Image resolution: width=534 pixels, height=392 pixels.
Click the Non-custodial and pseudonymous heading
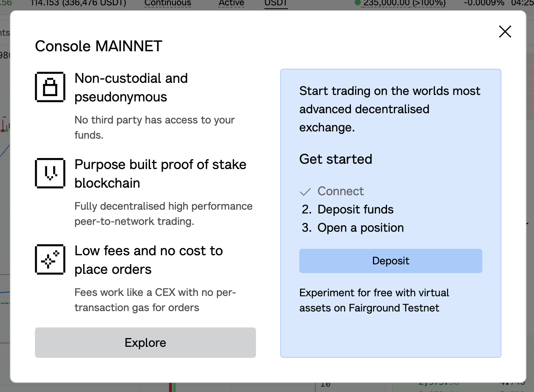[131, 87]
